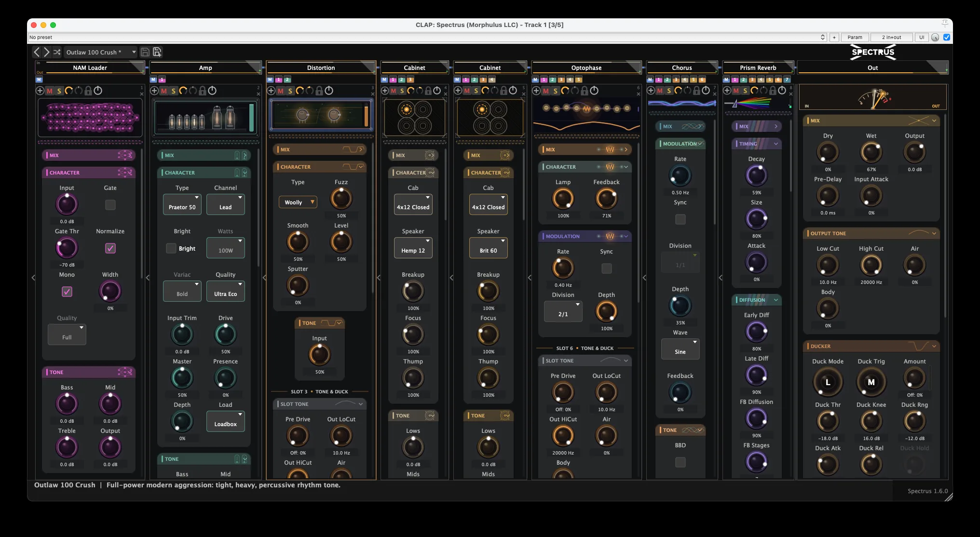Close the Distortion module slot

point(373,94)
